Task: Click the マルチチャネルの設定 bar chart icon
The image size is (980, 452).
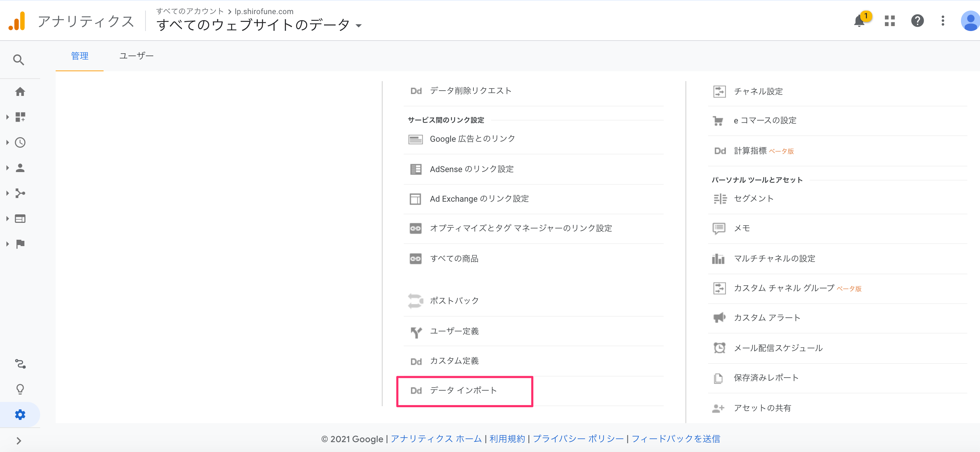Action: 718,258
